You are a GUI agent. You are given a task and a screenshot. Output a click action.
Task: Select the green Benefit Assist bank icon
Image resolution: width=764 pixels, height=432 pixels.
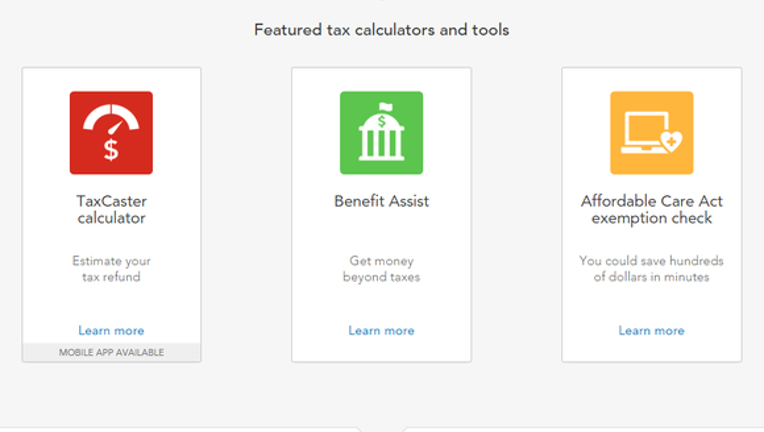click(x=382, y=132)
